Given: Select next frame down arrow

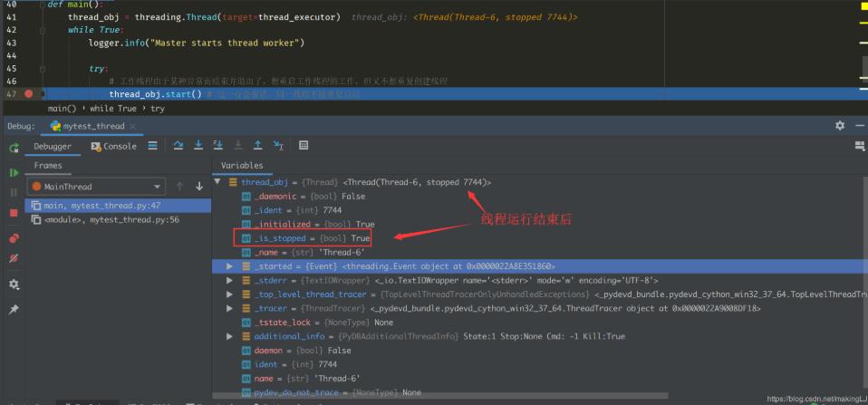Looking at the screenshot, I should point(199,187).
